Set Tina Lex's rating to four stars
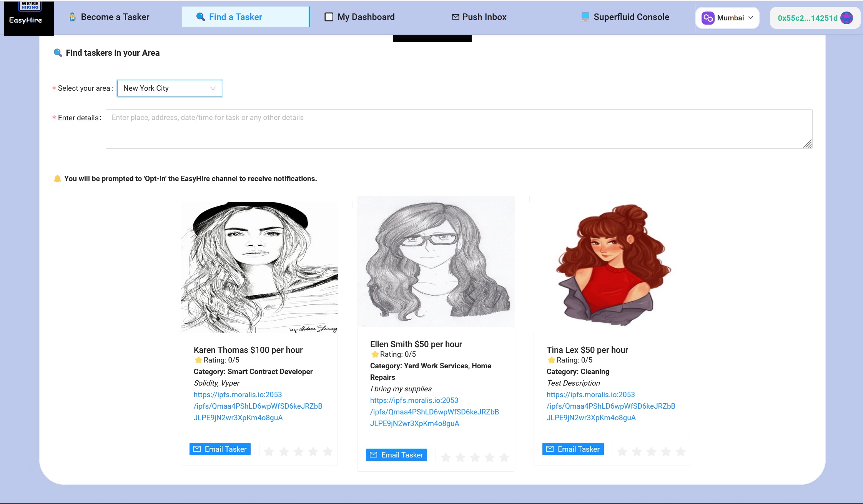 point(666,451)
